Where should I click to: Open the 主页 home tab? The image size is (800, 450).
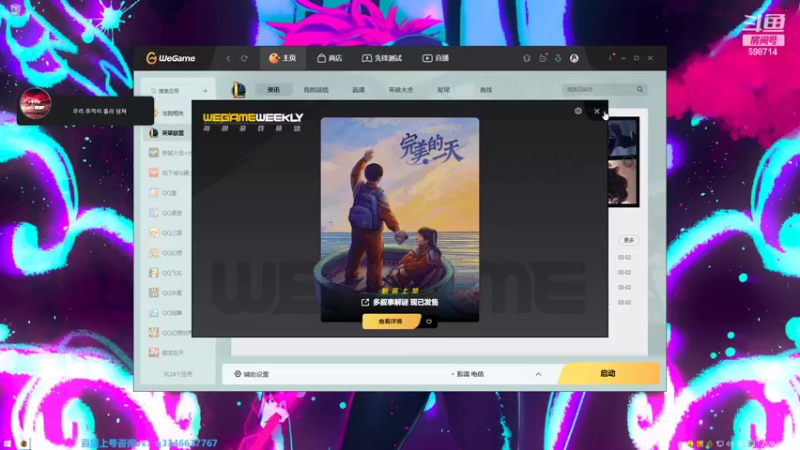coord(283,58)
